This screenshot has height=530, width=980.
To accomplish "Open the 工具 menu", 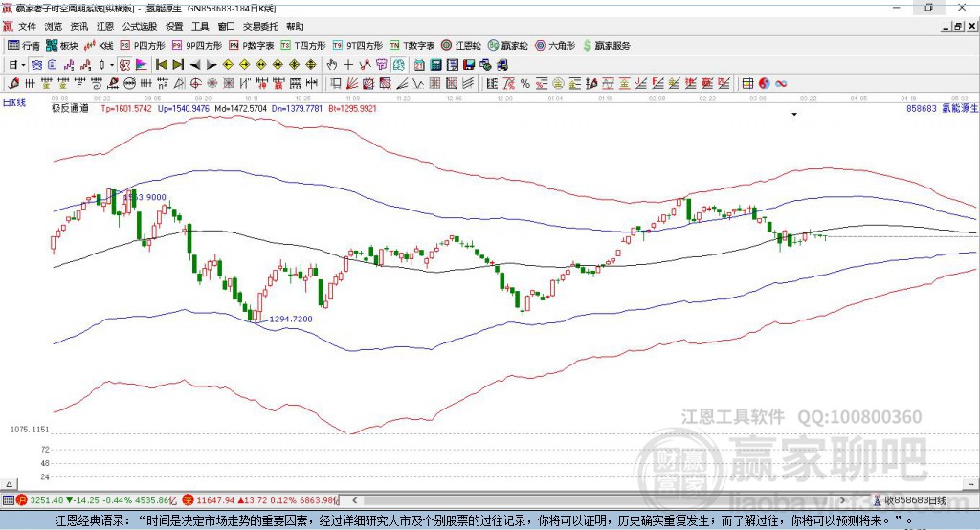I will (x=200, y=26).
